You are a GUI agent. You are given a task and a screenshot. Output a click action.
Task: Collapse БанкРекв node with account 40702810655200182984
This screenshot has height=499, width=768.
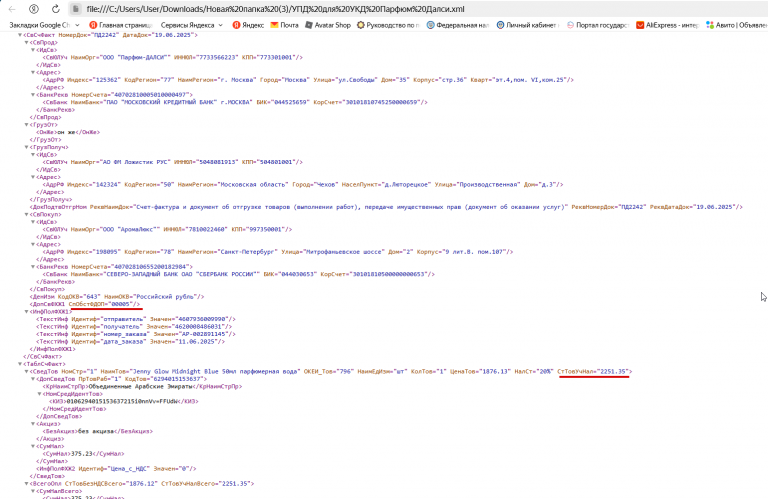click(33, 267)
